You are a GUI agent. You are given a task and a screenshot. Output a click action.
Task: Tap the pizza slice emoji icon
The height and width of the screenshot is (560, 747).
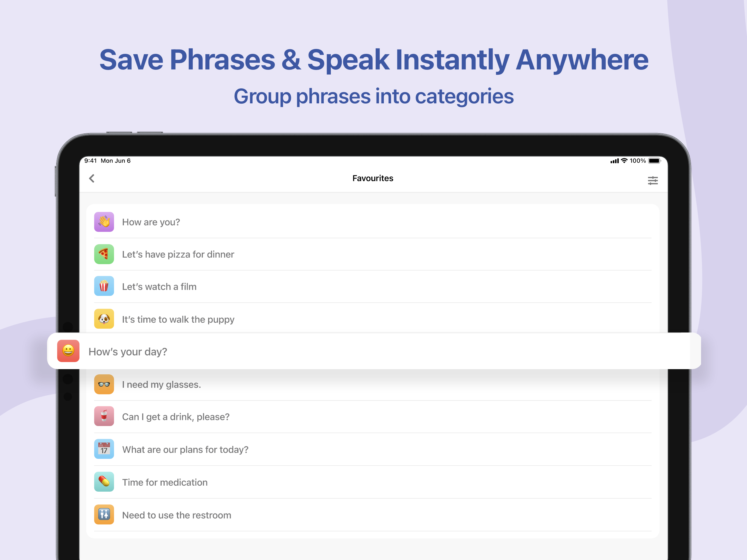104,254
